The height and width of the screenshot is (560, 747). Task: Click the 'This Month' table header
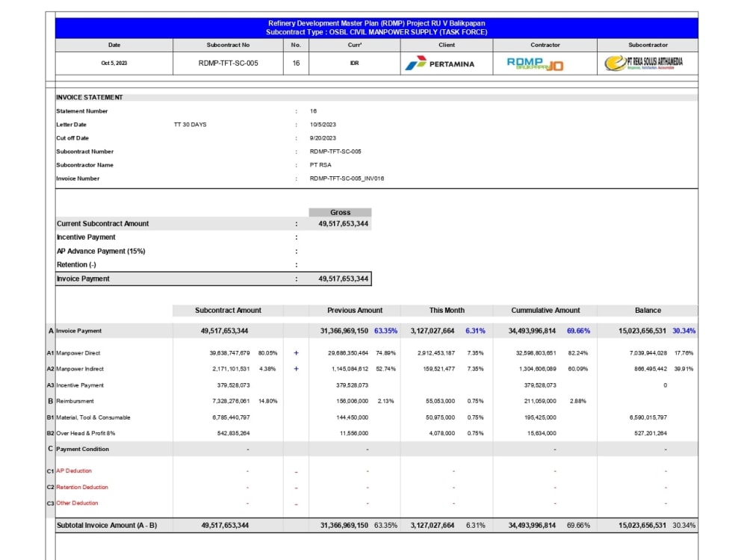(447, 310)
